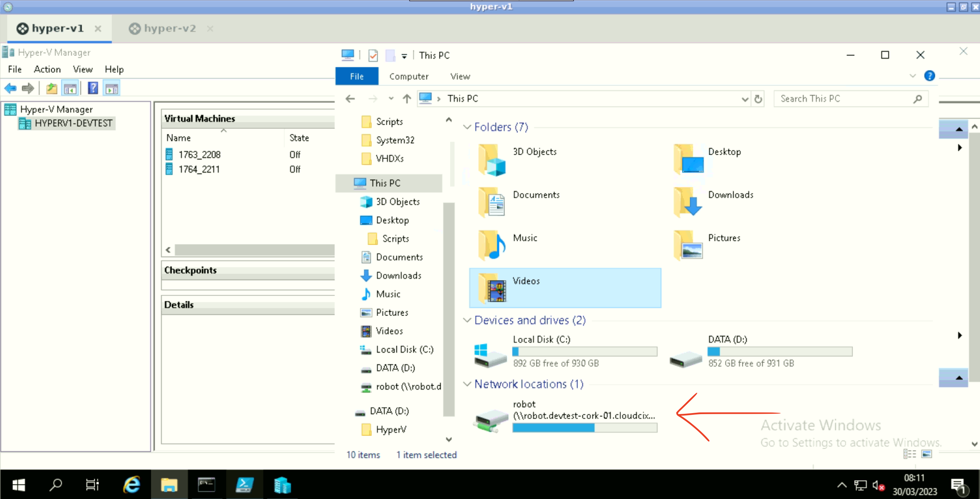Open the Music folder tile
980x499 pixels.
565,245
